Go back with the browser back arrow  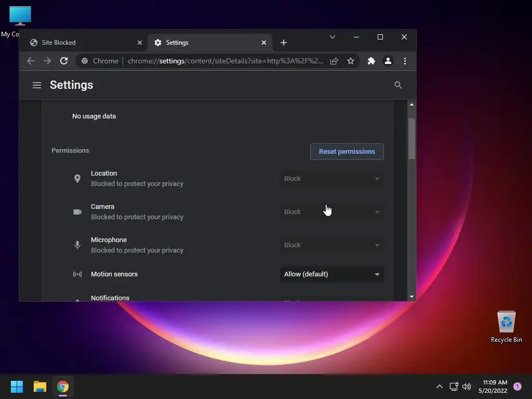point(31,61)
